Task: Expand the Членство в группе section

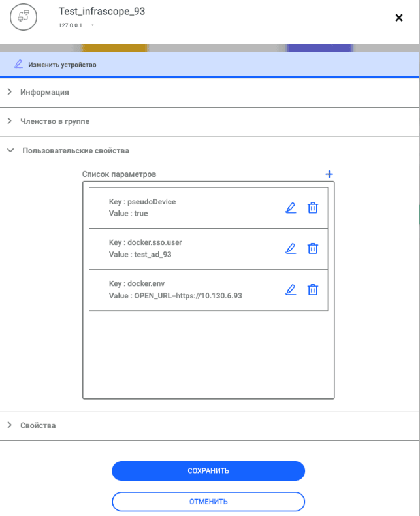Action: pos(10,121)
